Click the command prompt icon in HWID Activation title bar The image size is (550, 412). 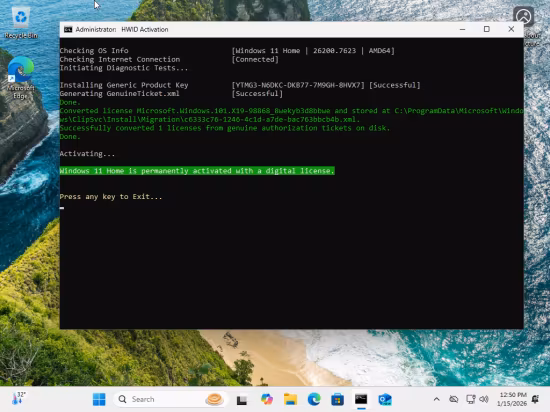[x=68, y=29]
